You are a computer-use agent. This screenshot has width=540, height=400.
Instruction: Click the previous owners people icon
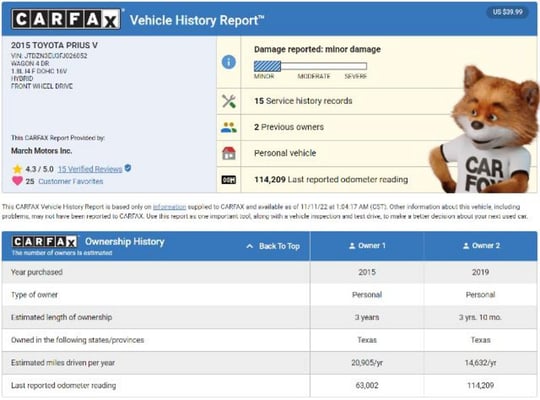coord(229,127)
